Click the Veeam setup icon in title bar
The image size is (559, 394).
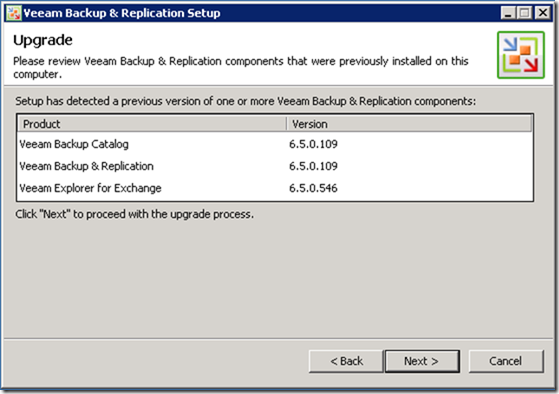tap(14, 13)
